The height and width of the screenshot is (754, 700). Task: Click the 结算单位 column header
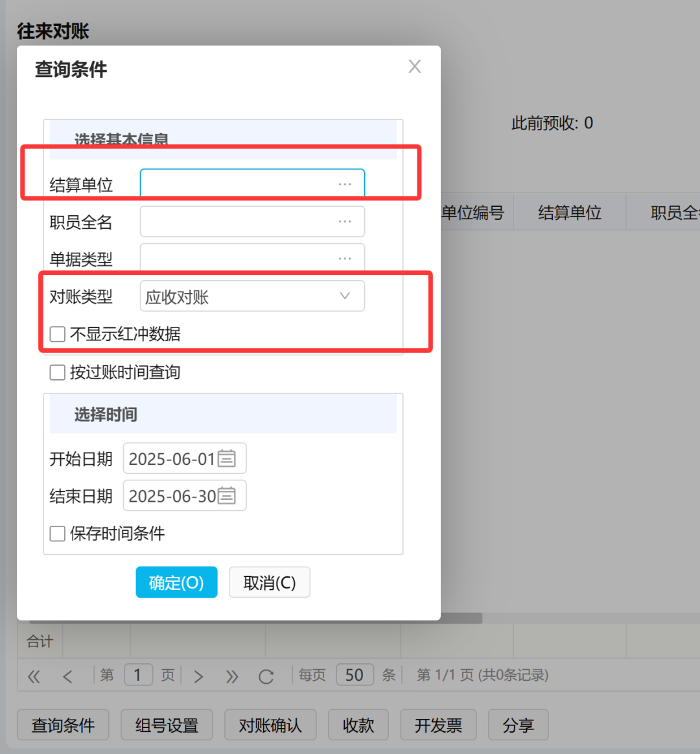click(569, 213)
